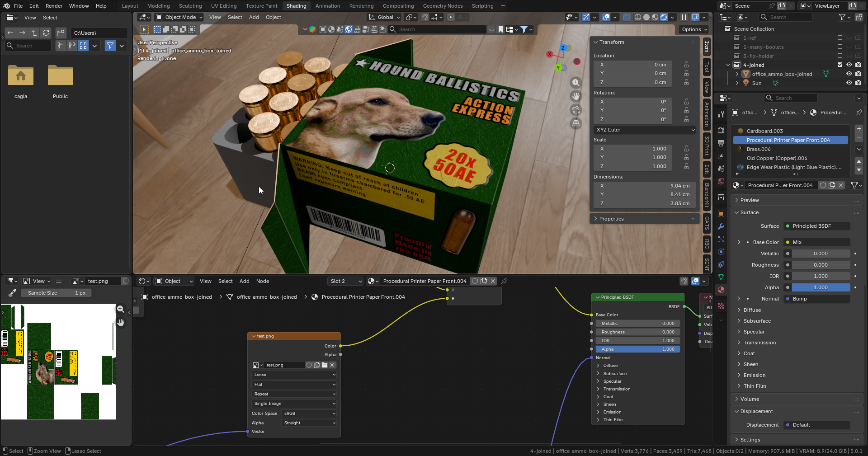
Task: Click the viewport pan hand gizmo
Action: 576,96
